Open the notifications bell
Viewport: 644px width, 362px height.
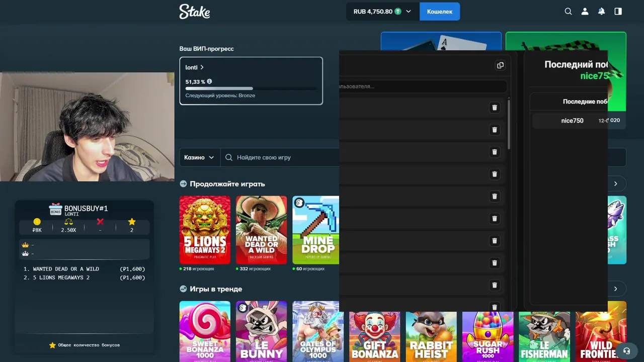coord(601,11)
